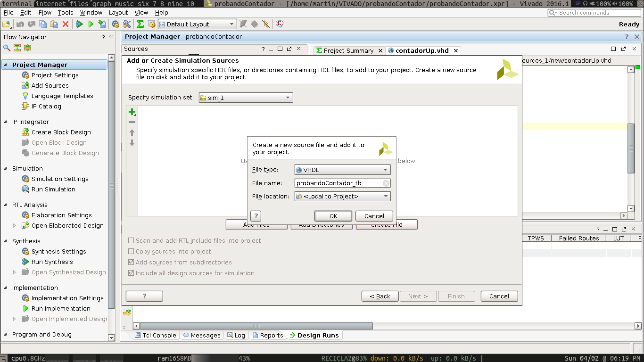Open the Flow menu
This screenshot has width=644, height=362.
click(45, 13)
